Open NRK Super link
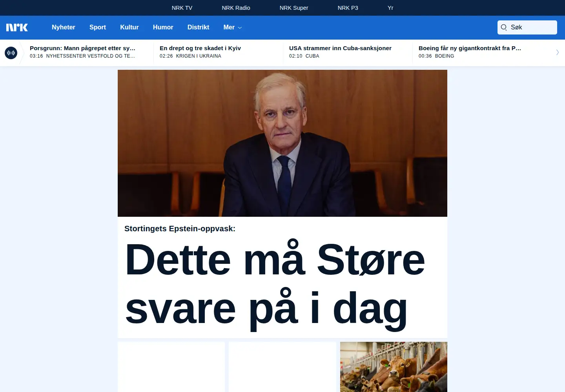Viewport: 565px width, 392px height. tap(294, 8)
